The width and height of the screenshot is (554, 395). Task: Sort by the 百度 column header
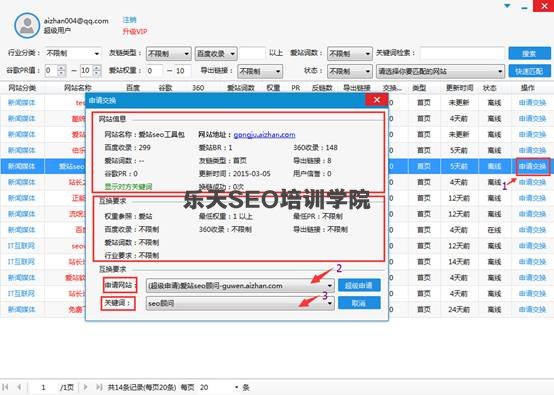point(133,88)
